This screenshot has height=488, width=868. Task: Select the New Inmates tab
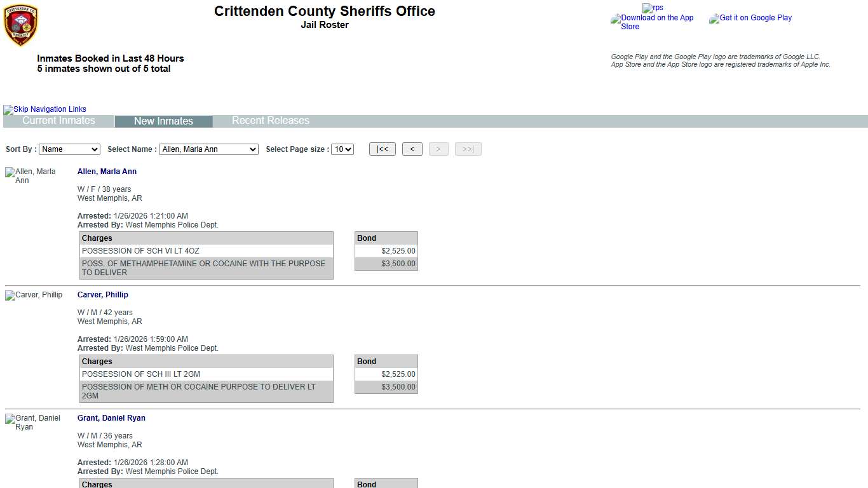tap(163, 121)
